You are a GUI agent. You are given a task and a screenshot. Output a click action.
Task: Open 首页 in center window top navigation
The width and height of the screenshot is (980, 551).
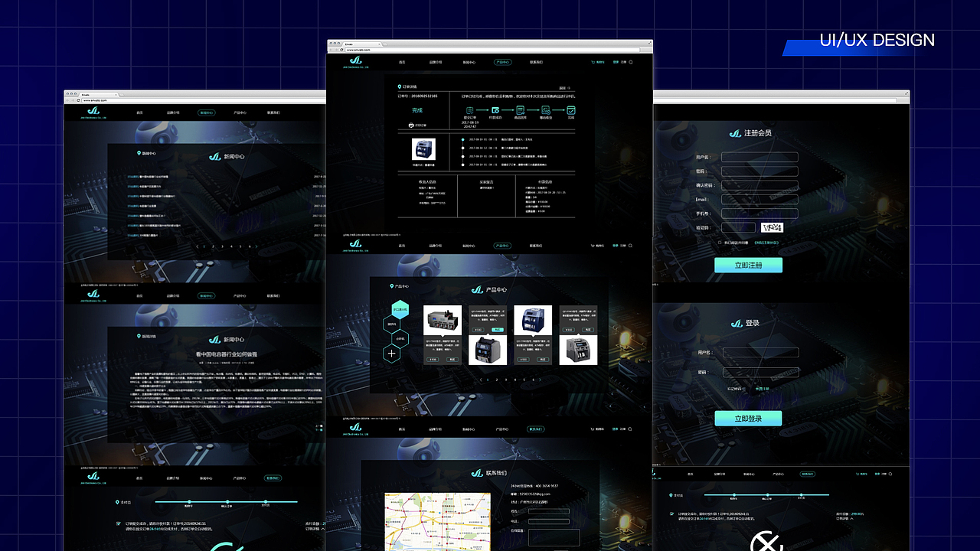[x=401, y=62]
